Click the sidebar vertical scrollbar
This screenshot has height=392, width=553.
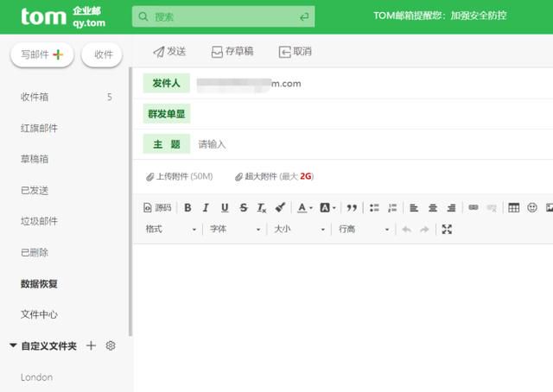click(x=130, y=202)
